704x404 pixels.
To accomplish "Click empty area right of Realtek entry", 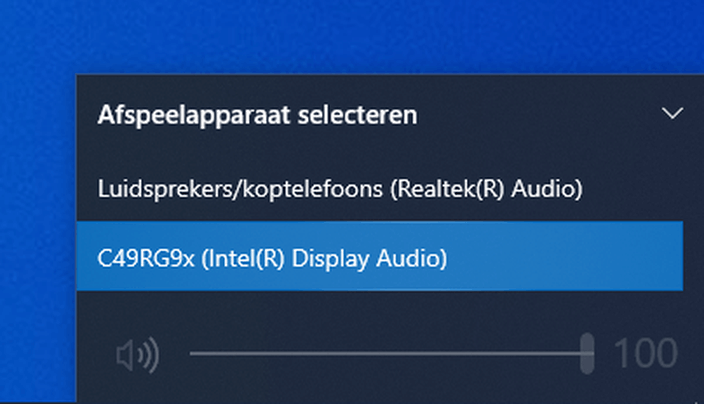I will pyautogui.click(x=635, y=187).
